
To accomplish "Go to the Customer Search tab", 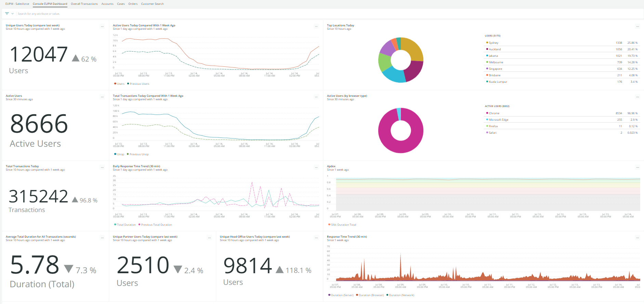I will pyautogui.click(x=152, y=4).
